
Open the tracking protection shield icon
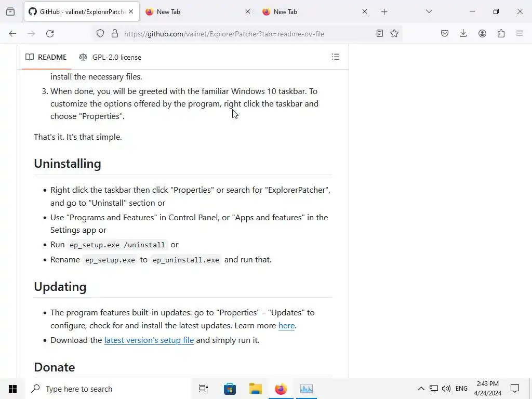point(100,33)
